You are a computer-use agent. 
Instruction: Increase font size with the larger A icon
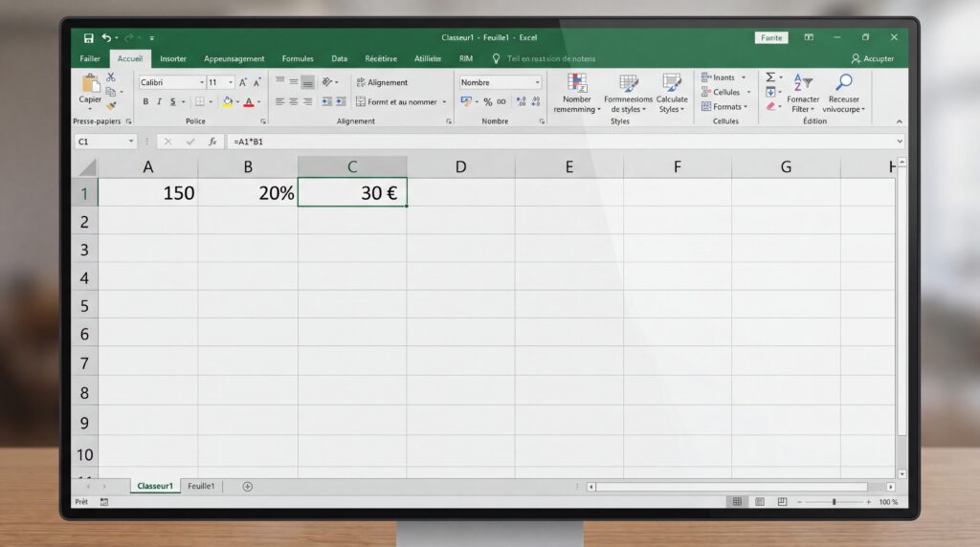[243, 82]
